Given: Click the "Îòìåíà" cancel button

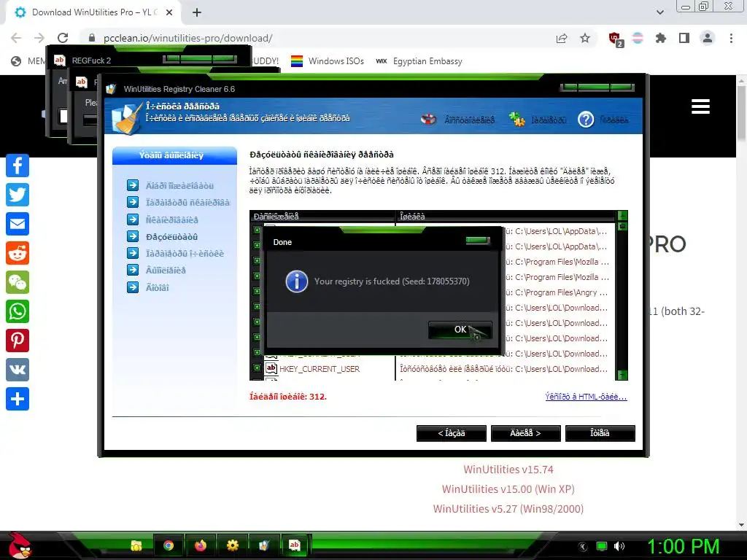Looking at the screenshot, I should click(x=600, y=433).
